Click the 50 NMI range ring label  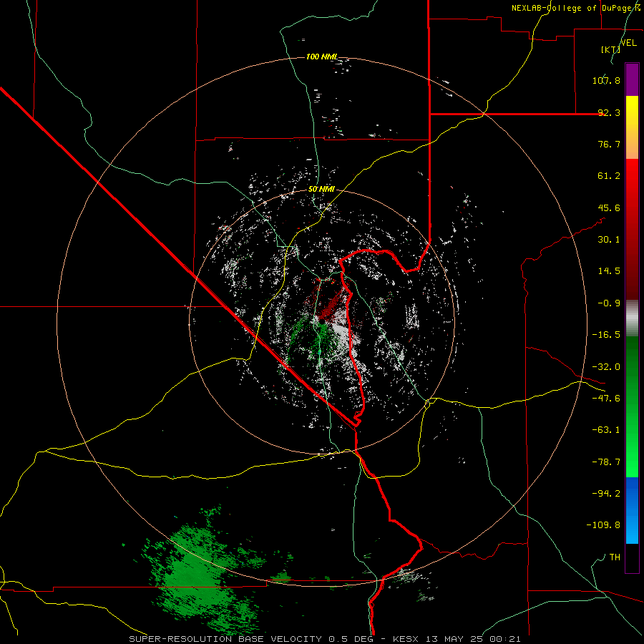point(321,190)
